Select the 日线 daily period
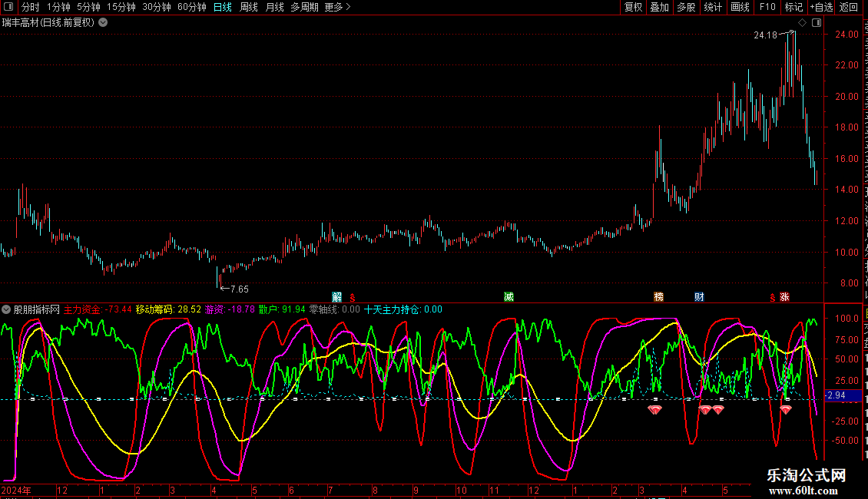The width and height of the screenshot is (868, 499). [x=223, y=7]
